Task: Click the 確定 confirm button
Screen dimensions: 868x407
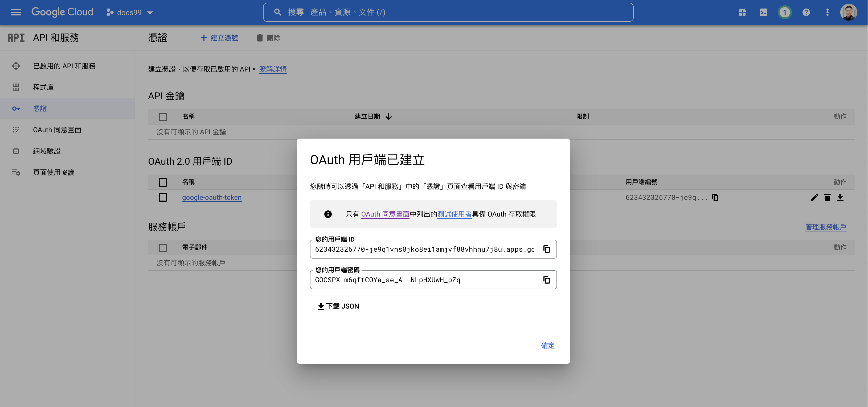Action: 547,345
